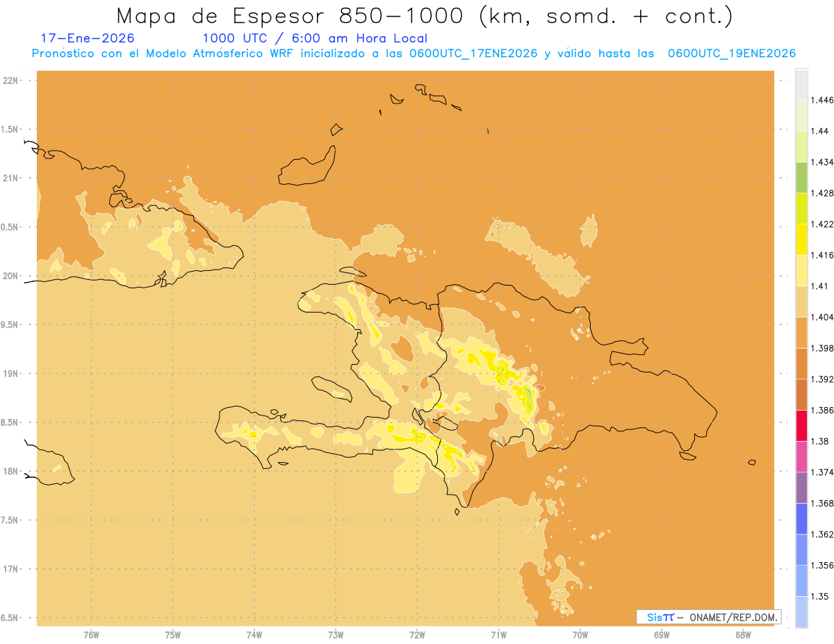Click the longitude axis label 76W
The width and height of the screenshot is (834, 644).
point(91,634)
